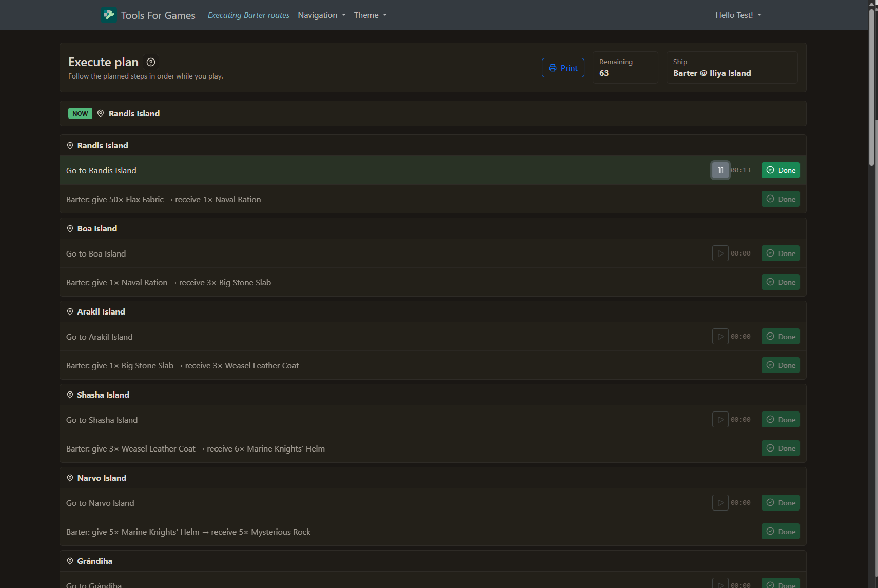878x588 pixels.
Task: Print the execution plan
Action: (563, 68)
